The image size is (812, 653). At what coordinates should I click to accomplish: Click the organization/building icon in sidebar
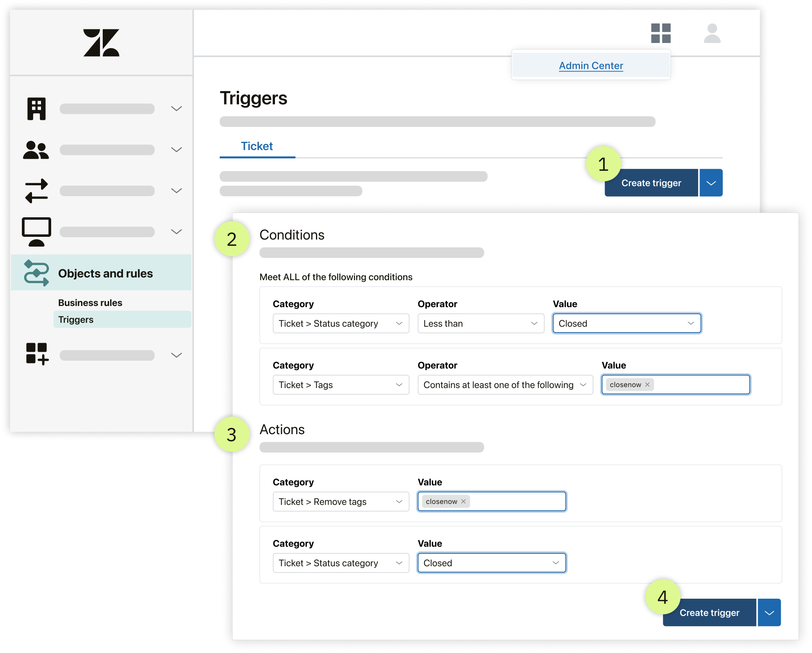point(37,109)
